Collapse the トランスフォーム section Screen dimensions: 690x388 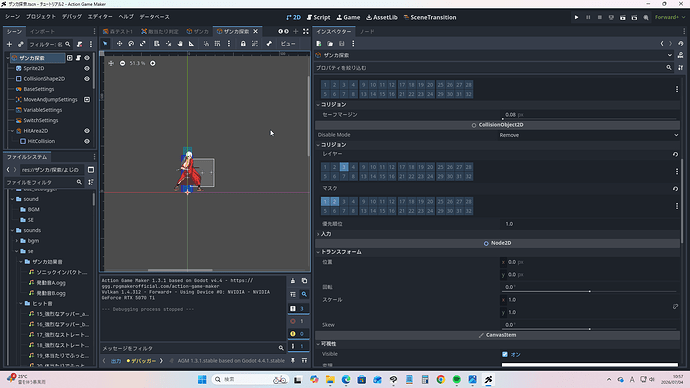coord(340,252)
